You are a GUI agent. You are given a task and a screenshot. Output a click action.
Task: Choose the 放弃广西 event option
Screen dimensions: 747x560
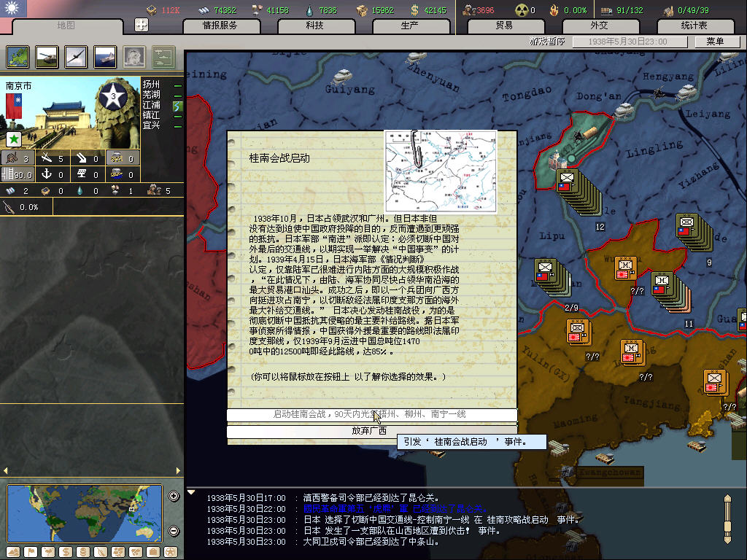point(371,431)
